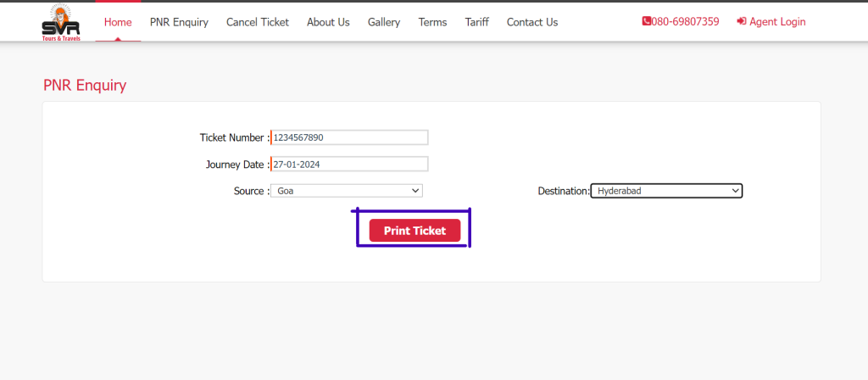
Task: Click the Print Ticket button
Action: pos(415,231)
